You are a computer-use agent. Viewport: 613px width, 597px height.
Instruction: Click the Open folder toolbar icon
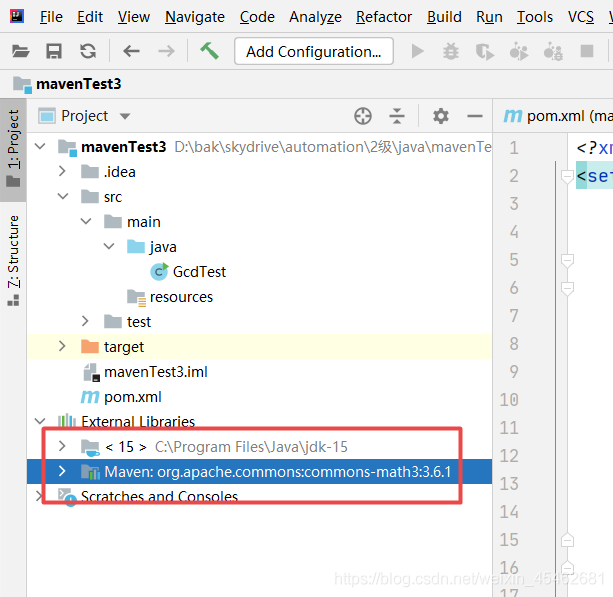pyautogui.click(x=20, y=51)
